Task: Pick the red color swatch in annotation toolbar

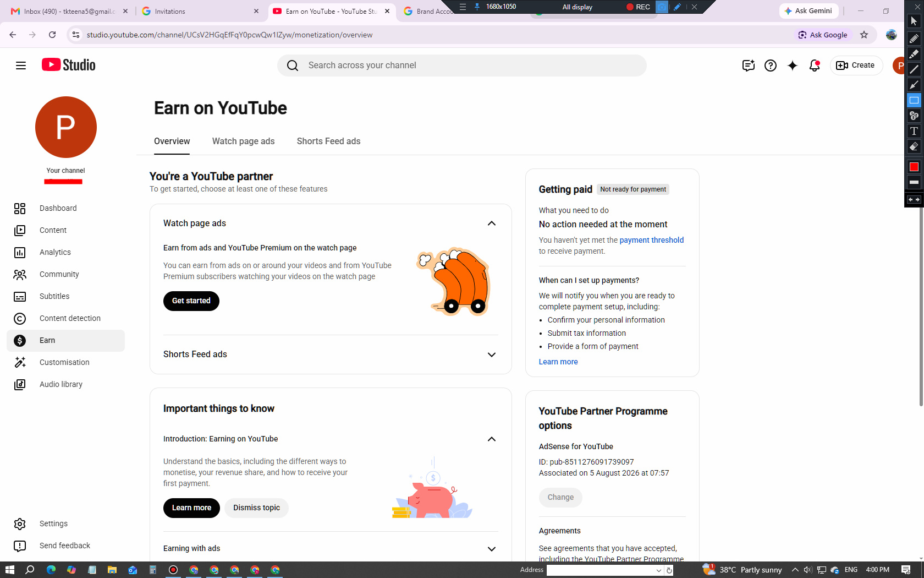Action: coord(914,167)
